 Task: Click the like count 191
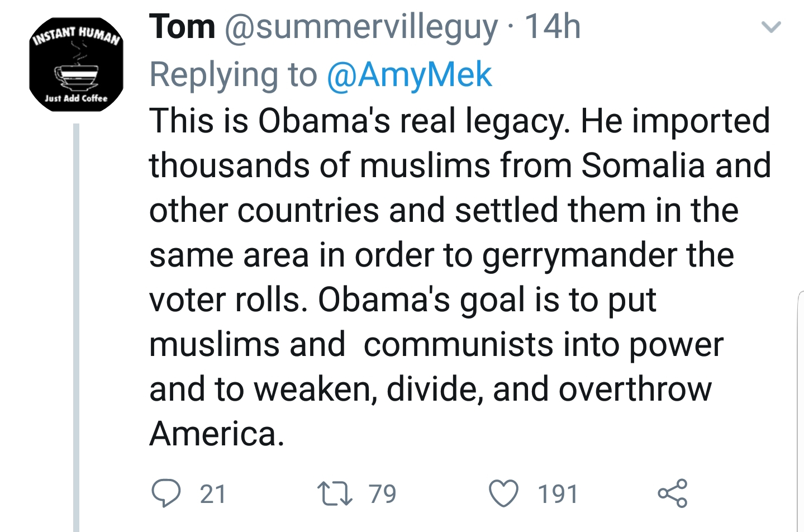click(558, 494)
